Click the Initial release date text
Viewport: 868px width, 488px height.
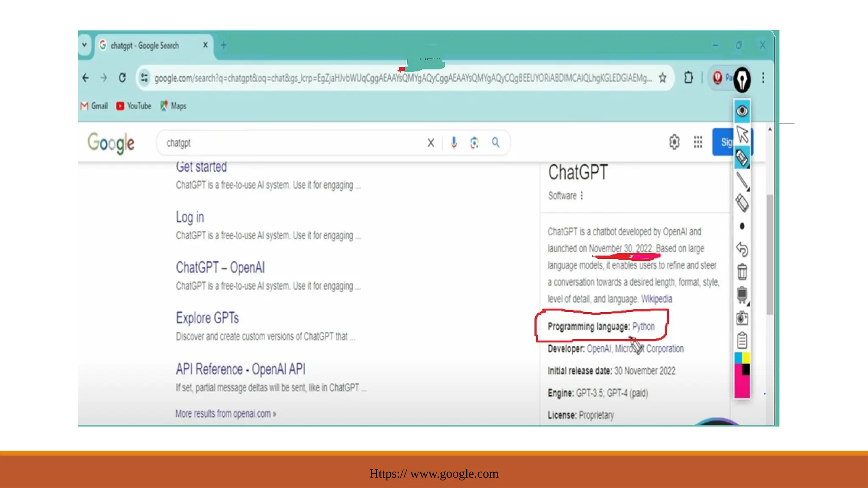[x=612, y=371]
